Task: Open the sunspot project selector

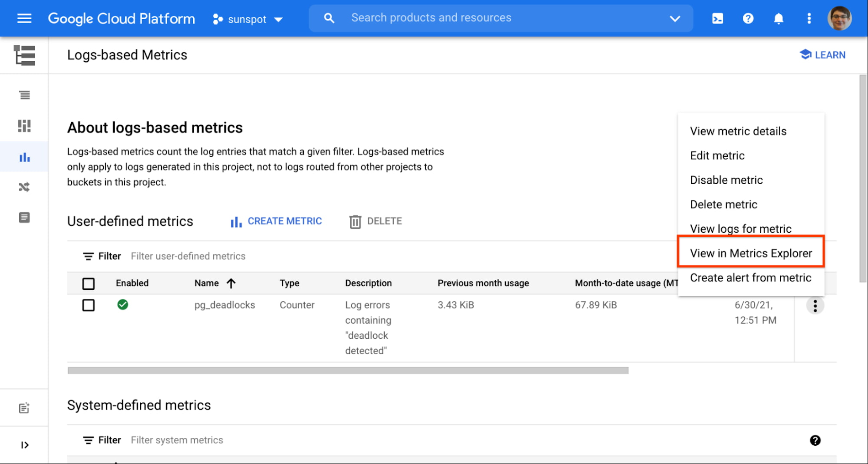Action: coord(248,19)
